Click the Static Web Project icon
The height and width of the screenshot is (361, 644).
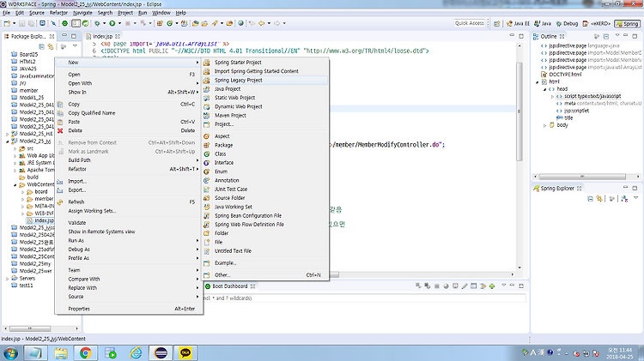207,98
